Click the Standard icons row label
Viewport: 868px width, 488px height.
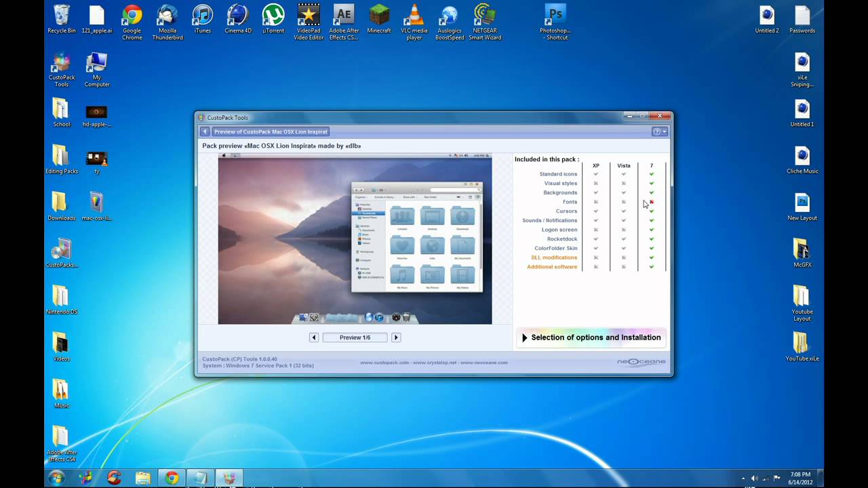[558, 174]
